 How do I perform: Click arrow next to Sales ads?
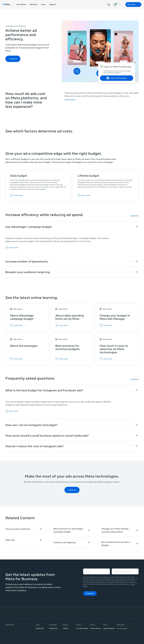pos(41,540)
